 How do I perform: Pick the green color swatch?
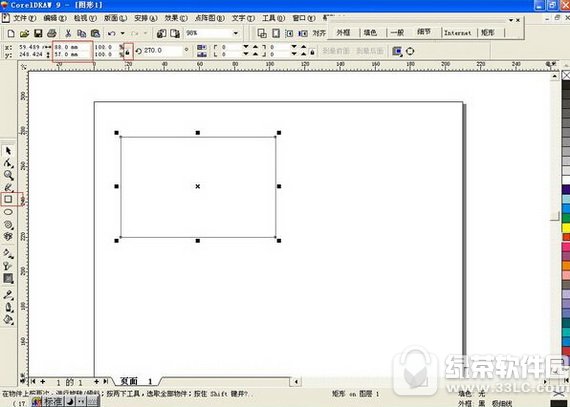click(x=566, y=218)
